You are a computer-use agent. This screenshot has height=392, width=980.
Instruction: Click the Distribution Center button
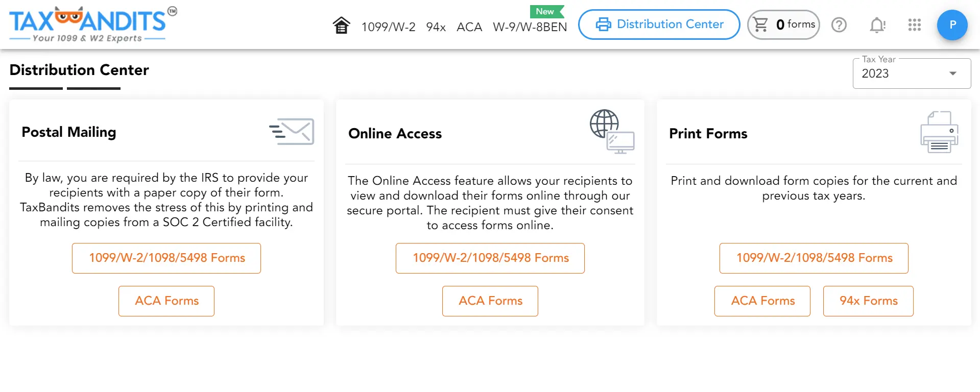click(659, 24)
